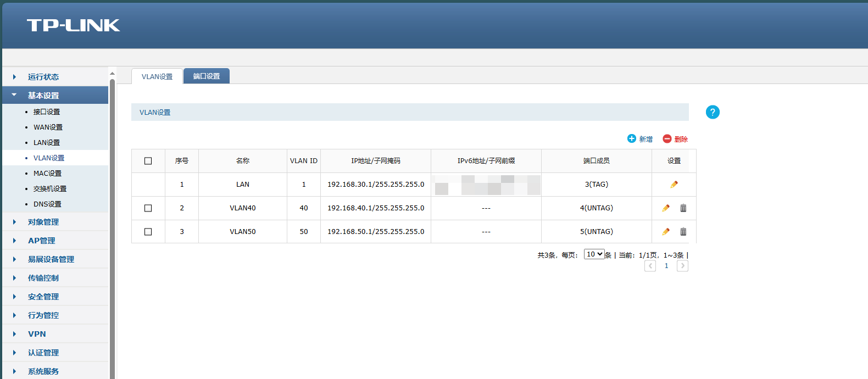
Task: Edit the VLAN40 row with pencil icon
Action: pyautogui.click(x=666, y=208)
